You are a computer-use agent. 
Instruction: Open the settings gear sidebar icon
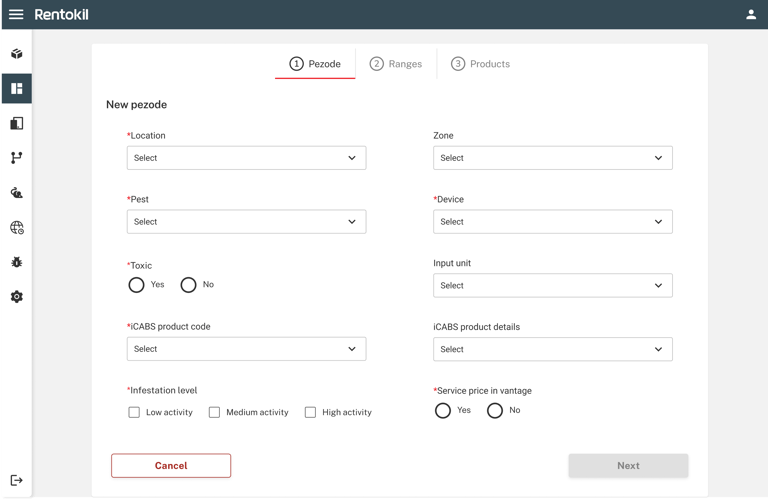click(17, 297)
